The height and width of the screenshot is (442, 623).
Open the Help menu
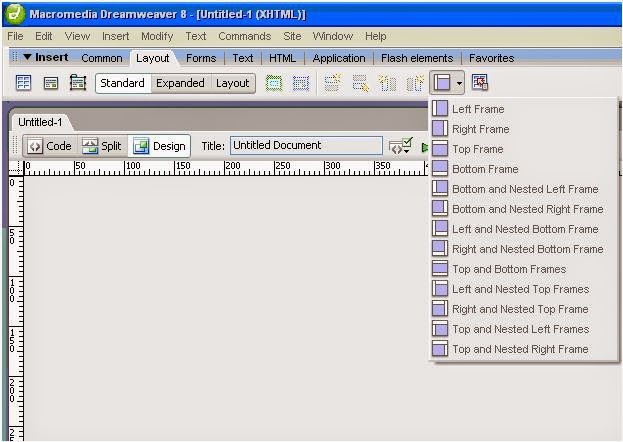point(376,36)
